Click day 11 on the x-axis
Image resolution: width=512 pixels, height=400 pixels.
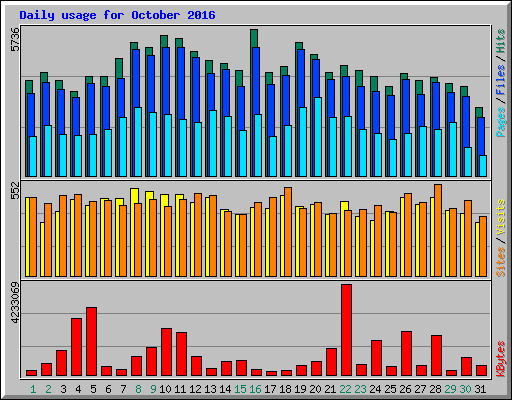pos(180,389)
